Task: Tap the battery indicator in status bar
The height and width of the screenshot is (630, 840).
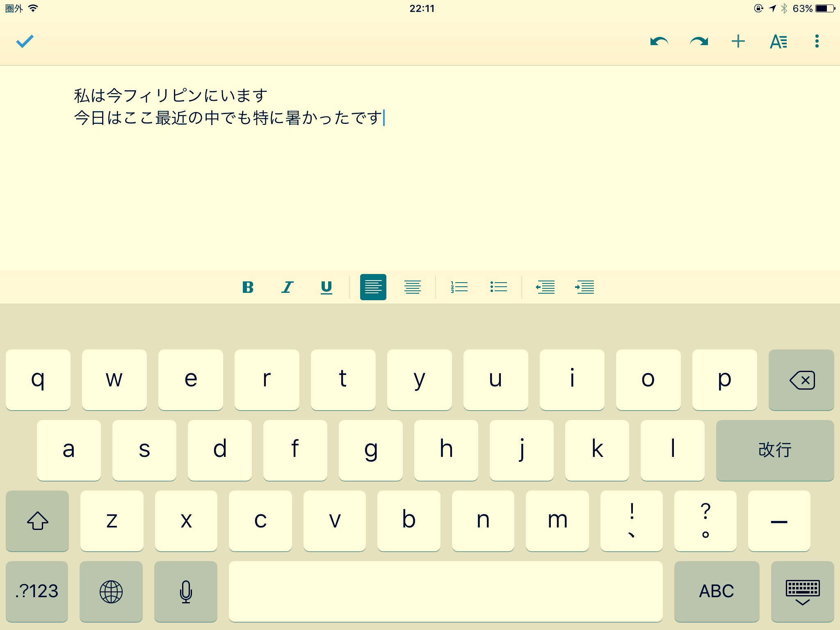Action: point(825,8)
